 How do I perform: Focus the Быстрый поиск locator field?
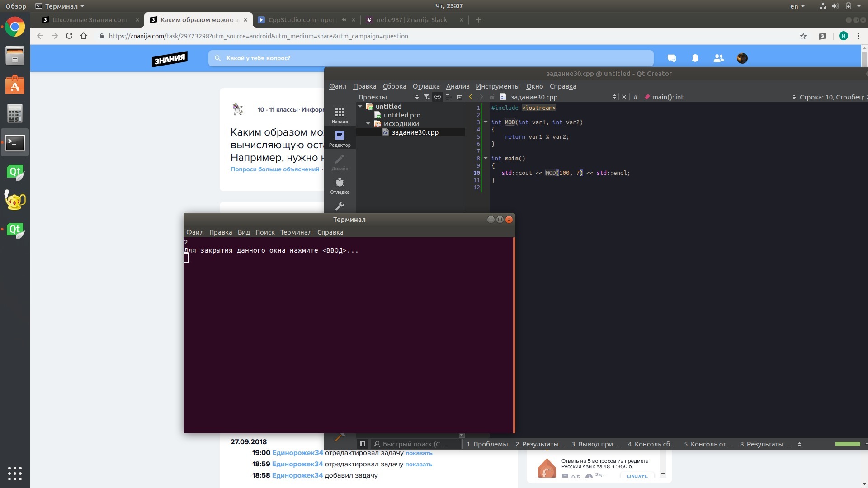tap(416, 444)
